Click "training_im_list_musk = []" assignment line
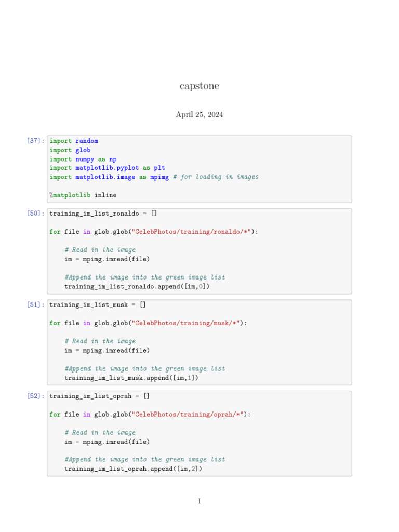399x532 pixels. [x=98, y=304]
